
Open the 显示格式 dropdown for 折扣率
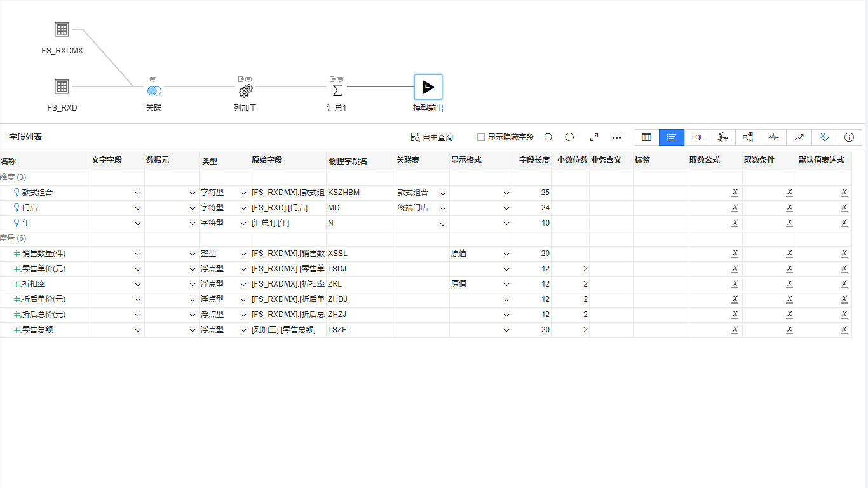point(506,284)
